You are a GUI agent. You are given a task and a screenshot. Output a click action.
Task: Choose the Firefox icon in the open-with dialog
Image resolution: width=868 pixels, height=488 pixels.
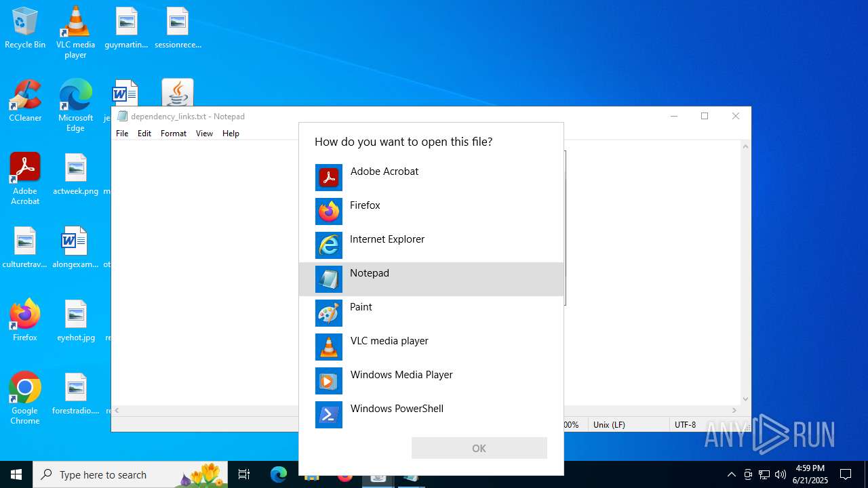(x=329, y=211)
